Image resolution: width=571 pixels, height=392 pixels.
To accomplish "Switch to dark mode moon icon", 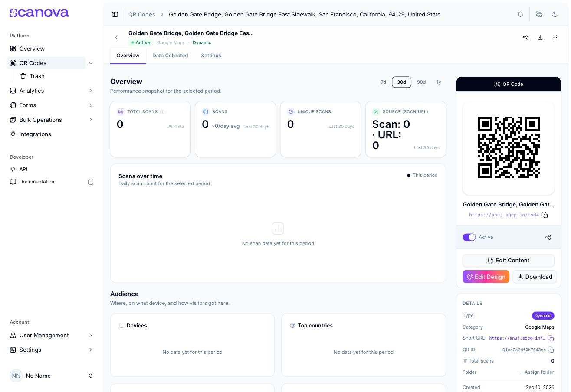I will [555, 14].
